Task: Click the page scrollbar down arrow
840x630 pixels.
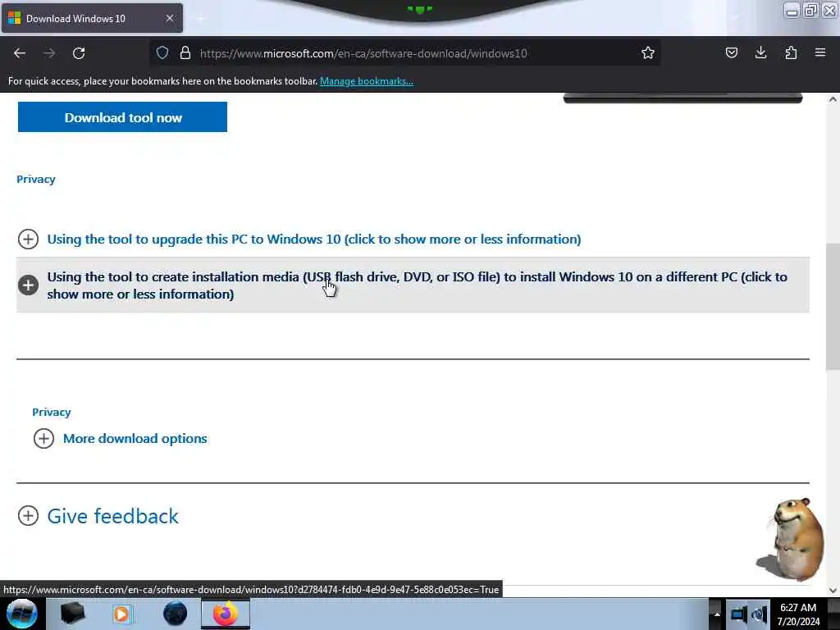Action: click(833, 591)
